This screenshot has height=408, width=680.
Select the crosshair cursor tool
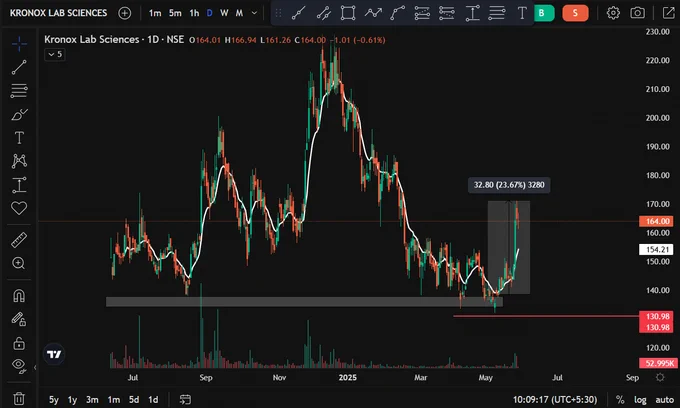click(x=19, y=43)
